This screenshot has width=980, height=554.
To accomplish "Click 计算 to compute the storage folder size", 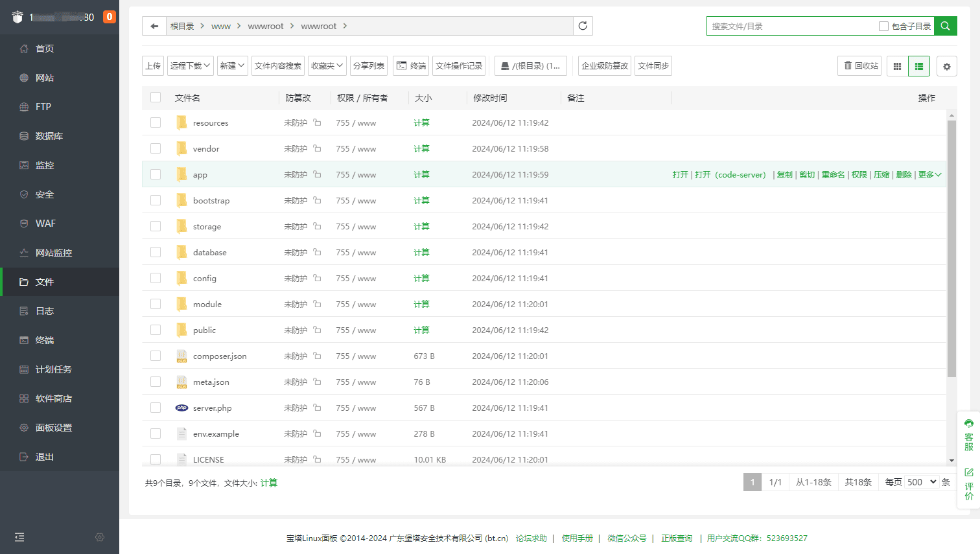I will (421, 226).
